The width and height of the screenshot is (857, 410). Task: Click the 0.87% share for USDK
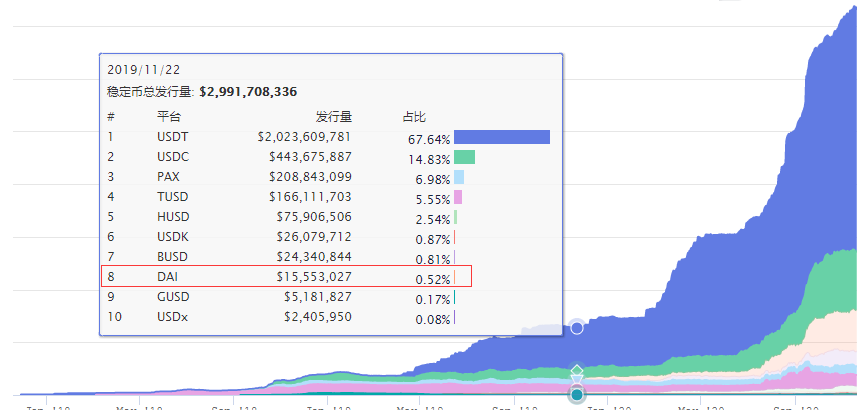tap(433, 239)
